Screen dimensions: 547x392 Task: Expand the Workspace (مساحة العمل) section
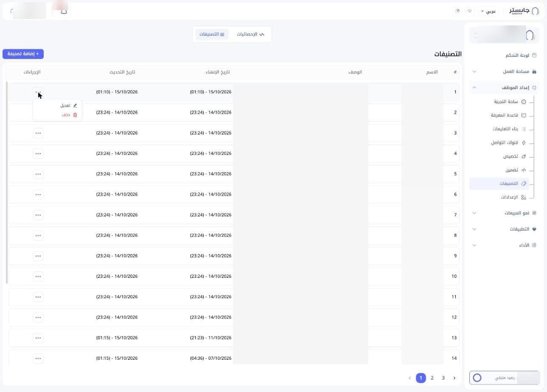(504, 71)
